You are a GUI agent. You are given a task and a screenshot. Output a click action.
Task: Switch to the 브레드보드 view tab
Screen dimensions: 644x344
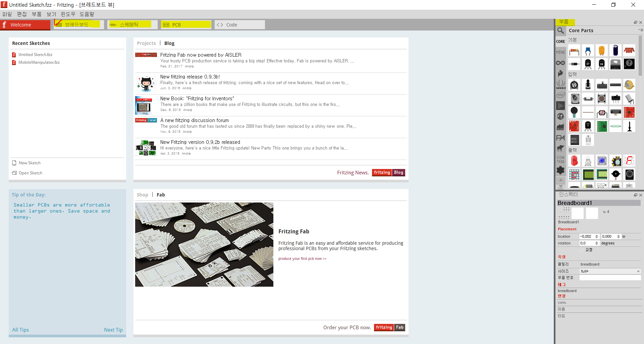click(x=79, y=25)
